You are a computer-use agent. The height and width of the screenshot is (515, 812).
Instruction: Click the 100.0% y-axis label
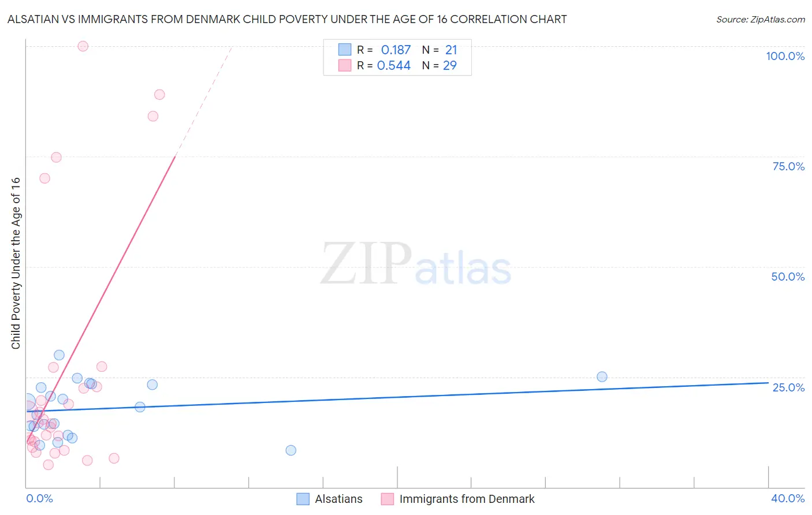(x=785, y=56)
